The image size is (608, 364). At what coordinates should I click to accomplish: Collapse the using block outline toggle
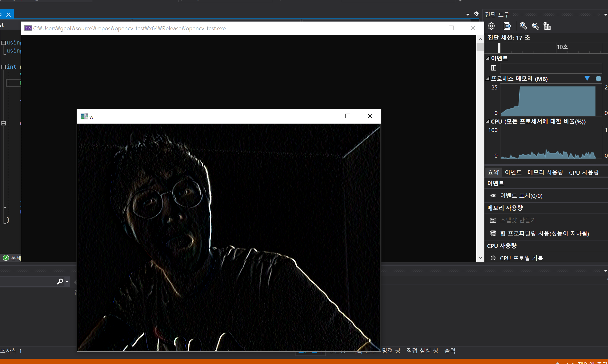4,43
